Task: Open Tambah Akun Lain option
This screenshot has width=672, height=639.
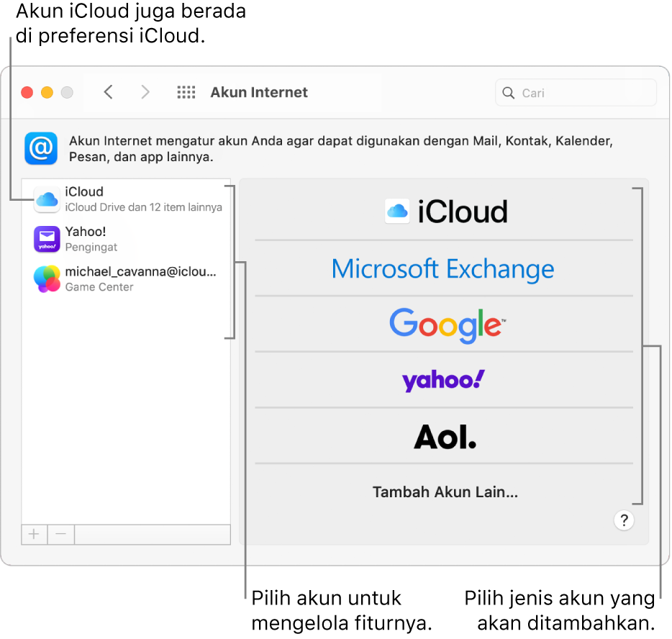Action: coord(444,492)
